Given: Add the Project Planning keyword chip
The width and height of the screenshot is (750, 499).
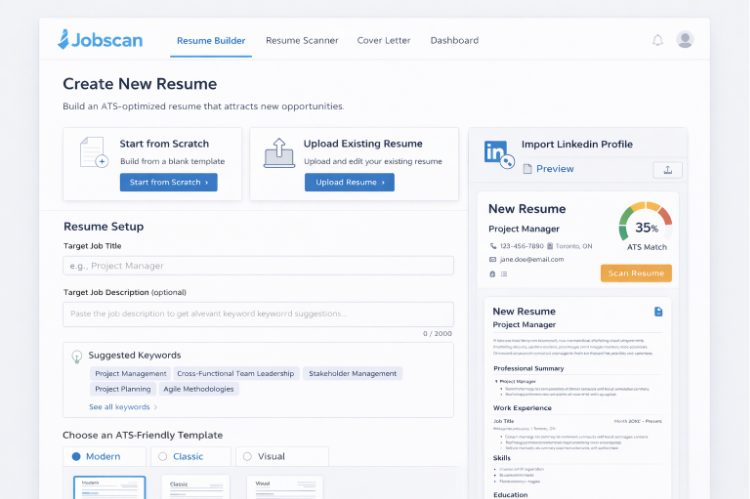Looking at the screenshot, I should 123,389.
